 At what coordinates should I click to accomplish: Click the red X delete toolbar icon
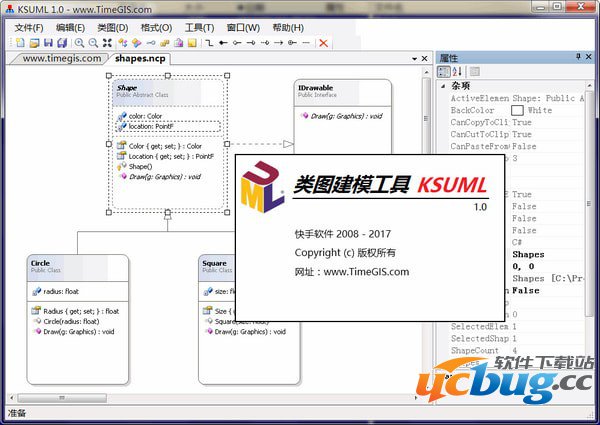322,43
